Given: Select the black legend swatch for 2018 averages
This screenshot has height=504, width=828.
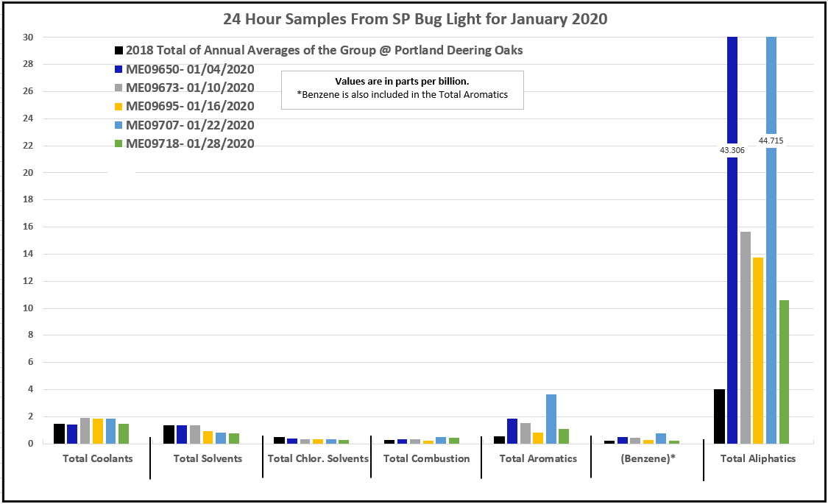Looking at the screenshot, I should point(118,51).
